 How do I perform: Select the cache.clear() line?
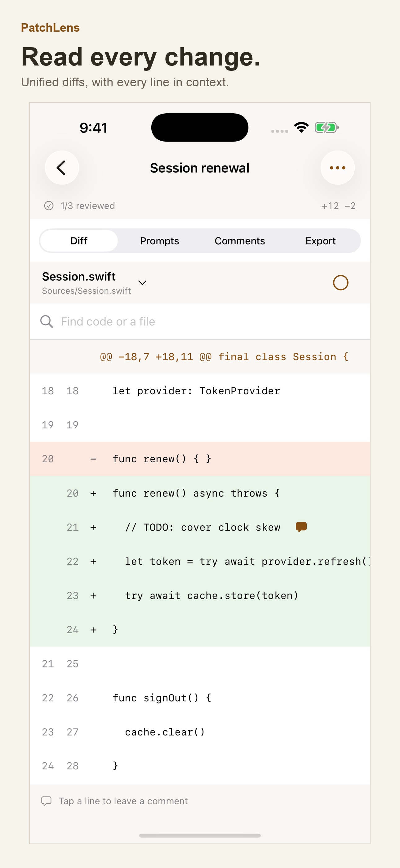tap(200, 732)
